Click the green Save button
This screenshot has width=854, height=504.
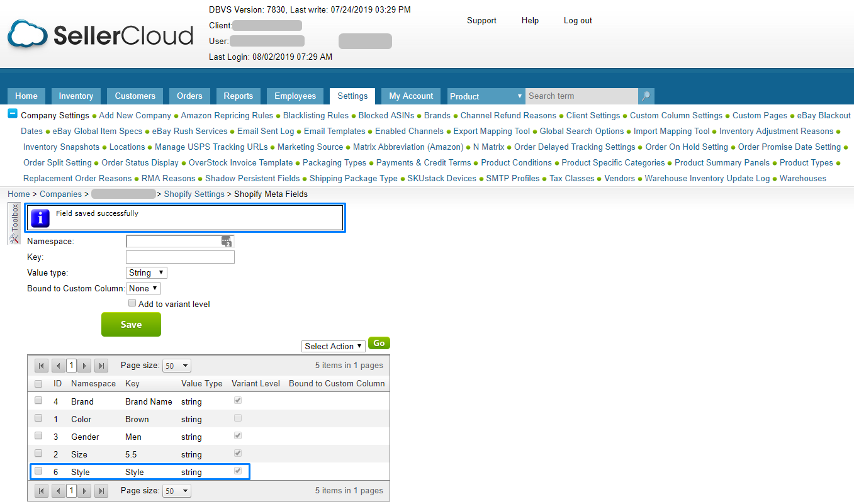pos(131,325)
